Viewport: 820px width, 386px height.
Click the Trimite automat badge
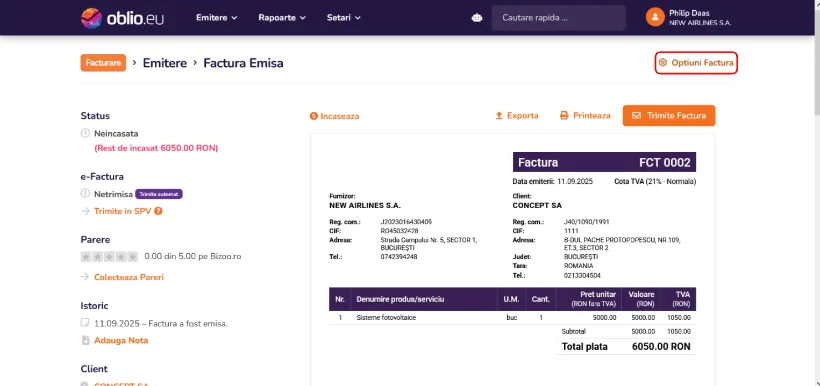pos(159,194)
